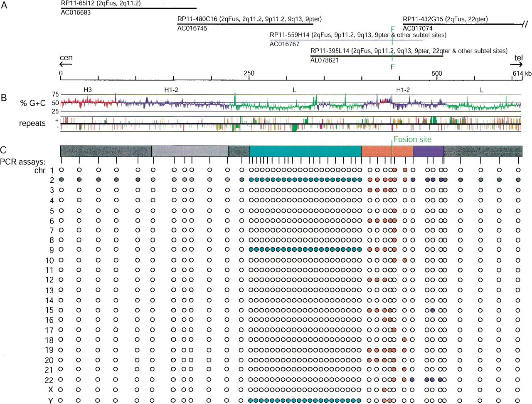Click the first teal circle in chr 9 row
This screenshot has height=404, width=532.
coord(251,250)
